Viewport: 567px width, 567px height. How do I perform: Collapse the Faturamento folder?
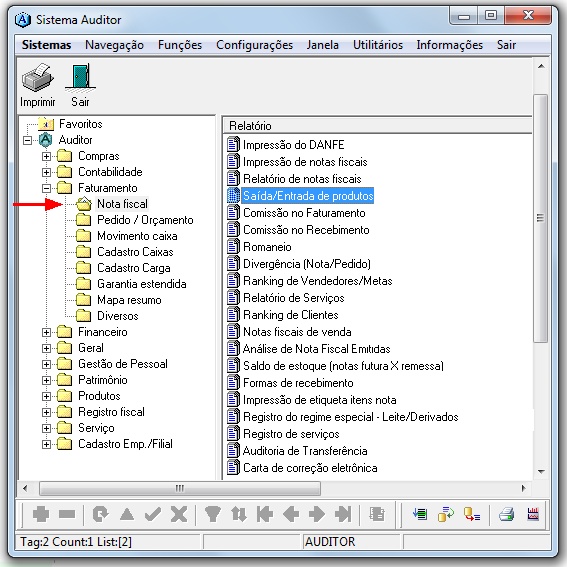coord(46,188)
